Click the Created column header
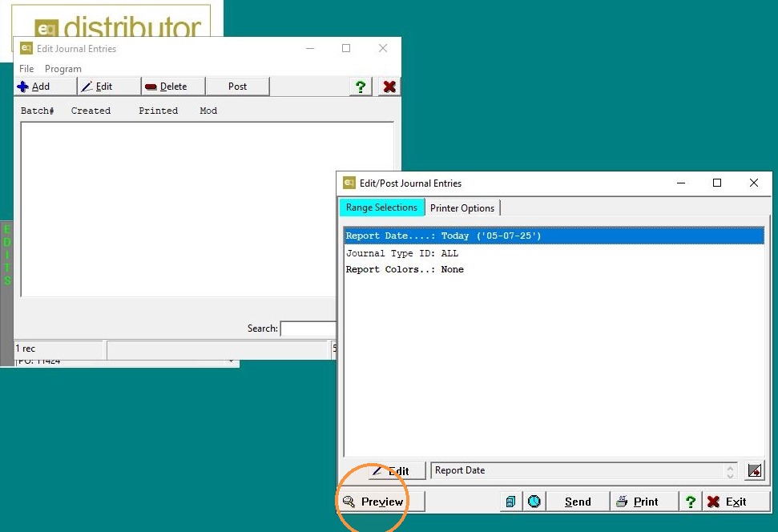This screenshot has height=532, width=778. point(91,111)
